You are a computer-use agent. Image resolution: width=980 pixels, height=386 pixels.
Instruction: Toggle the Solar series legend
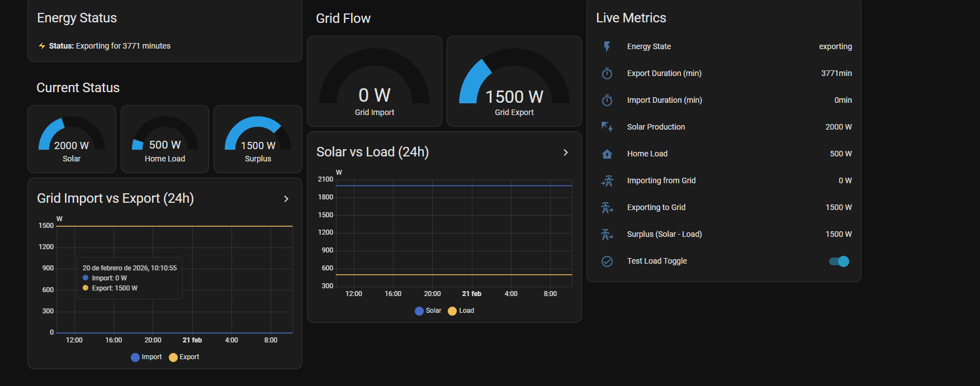[428, 311]
